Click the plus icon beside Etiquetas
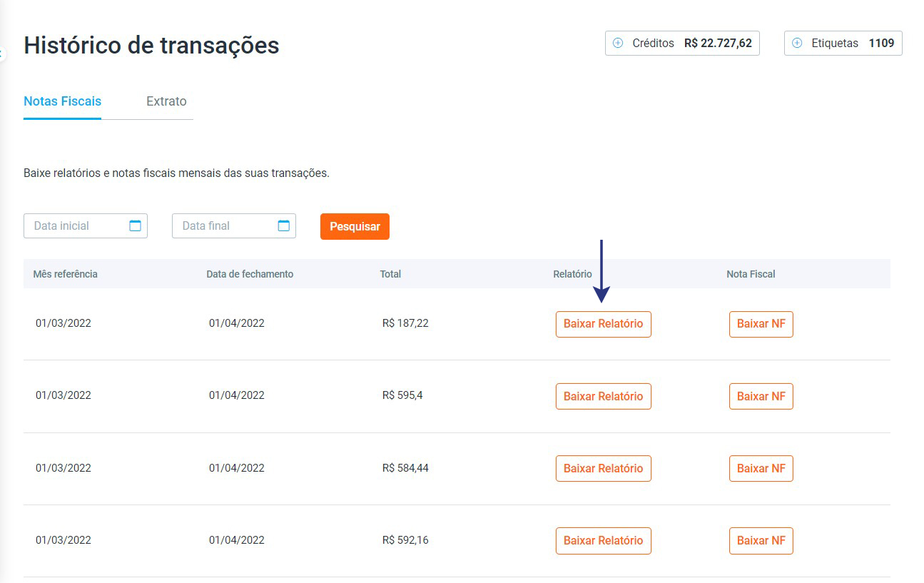Screen dimensions: 924x583 [797, 43]
